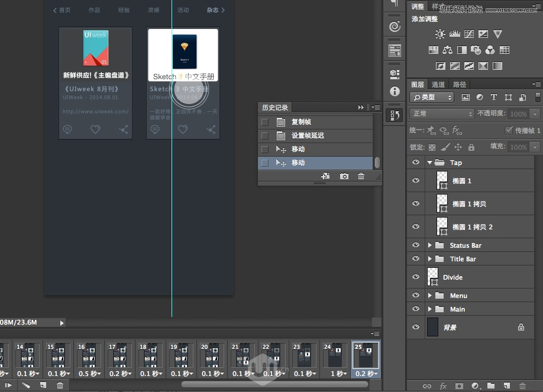Screen dimensions: 543x392
Task: Set history brush source at 复制帧
Action: 265,122
